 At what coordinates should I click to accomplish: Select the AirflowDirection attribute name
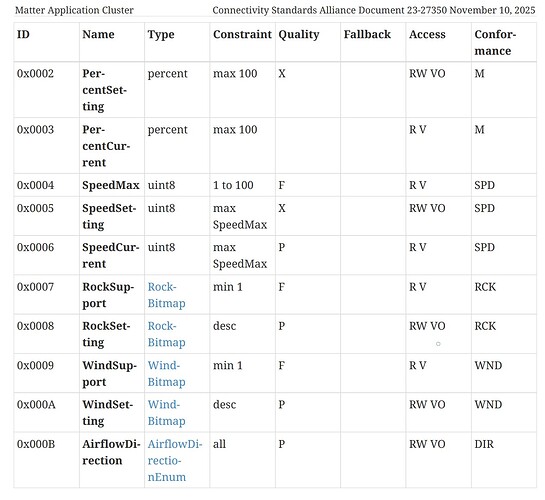111,452
